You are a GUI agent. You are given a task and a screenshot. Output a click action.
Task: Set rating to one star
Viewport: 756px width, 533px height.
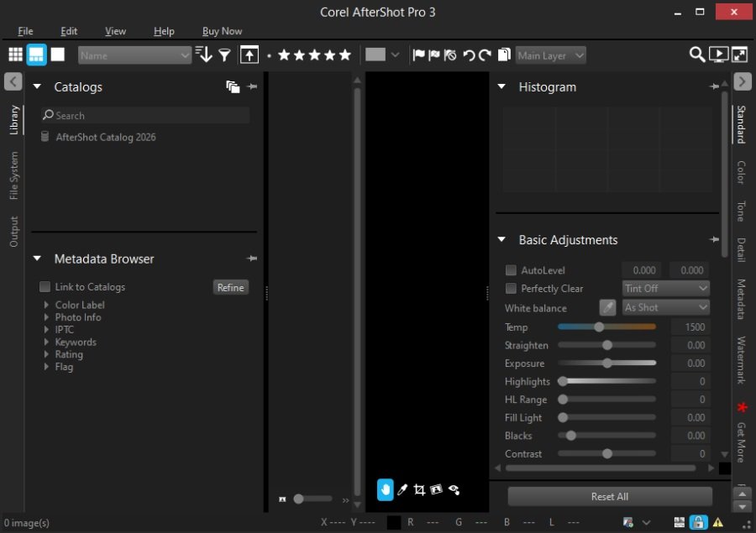click(284, 55)
